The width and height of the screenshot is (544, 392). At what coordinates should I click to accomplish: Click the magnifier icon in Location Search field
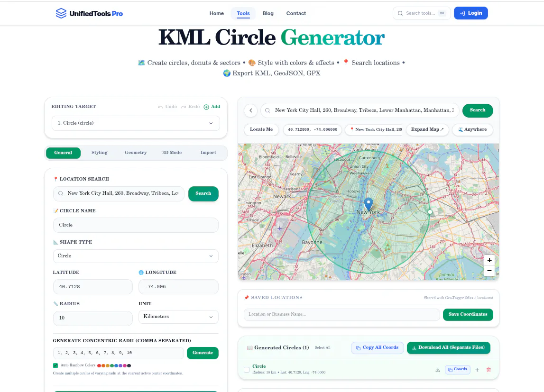pyautogui.click(x=61, y=193)
